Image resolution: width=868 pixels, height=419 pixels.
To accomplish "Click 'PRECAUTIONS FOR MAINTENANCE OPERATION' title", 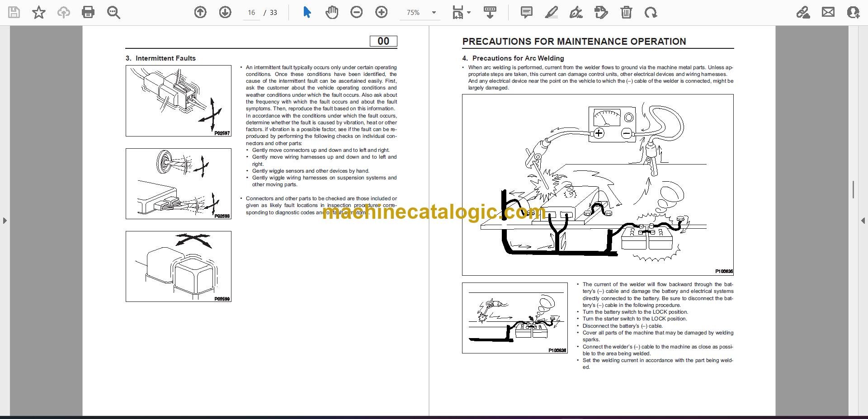I will 574,41.
